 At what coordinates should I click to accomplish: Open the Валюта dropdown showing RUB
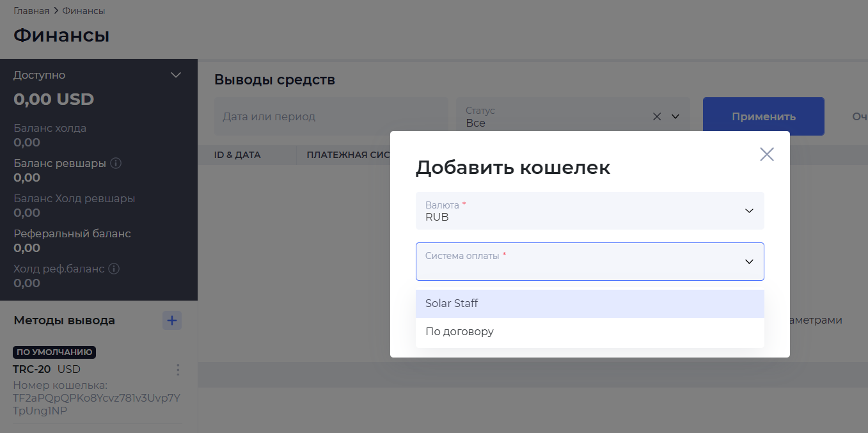tap(589, 211)
